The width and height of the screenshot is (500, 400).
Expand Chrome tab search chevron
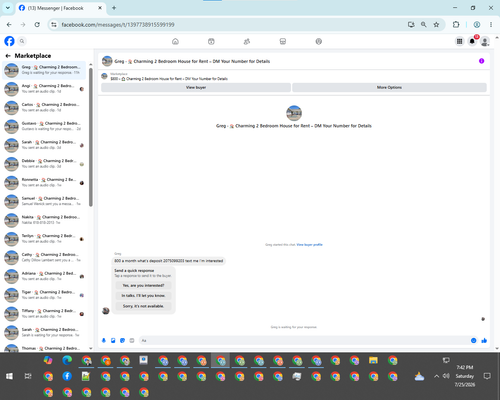tap(8, 8)
